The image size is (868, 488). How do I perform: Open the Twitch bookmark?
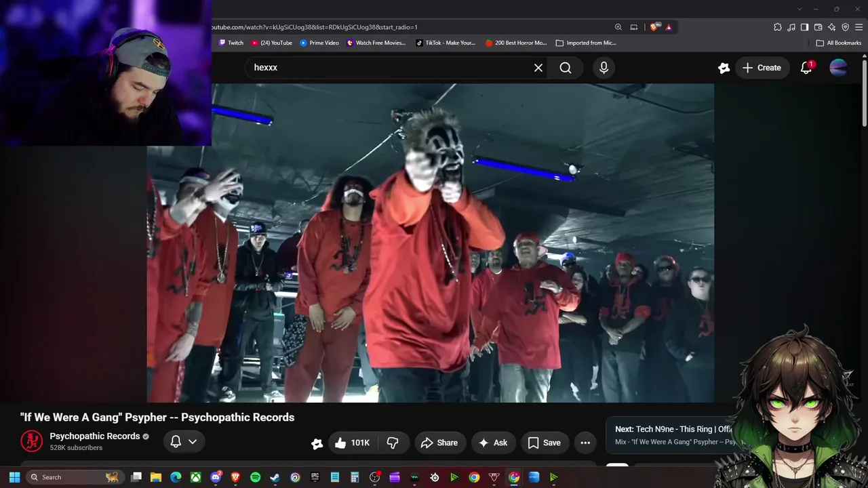[231, 43]
